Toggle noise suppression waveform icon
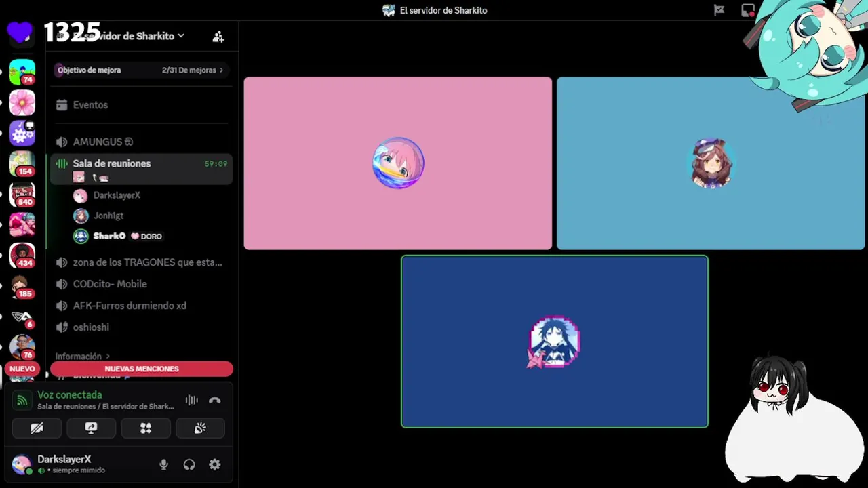Viewport: 868px width, 488px height. pos(192,401)
